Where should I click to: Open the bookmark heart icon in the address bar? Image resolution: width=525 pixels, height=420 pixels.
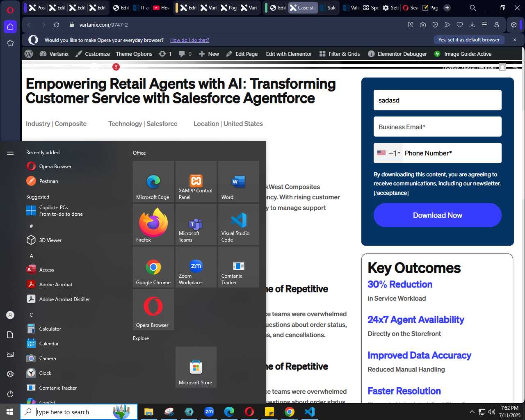(460, 25)
